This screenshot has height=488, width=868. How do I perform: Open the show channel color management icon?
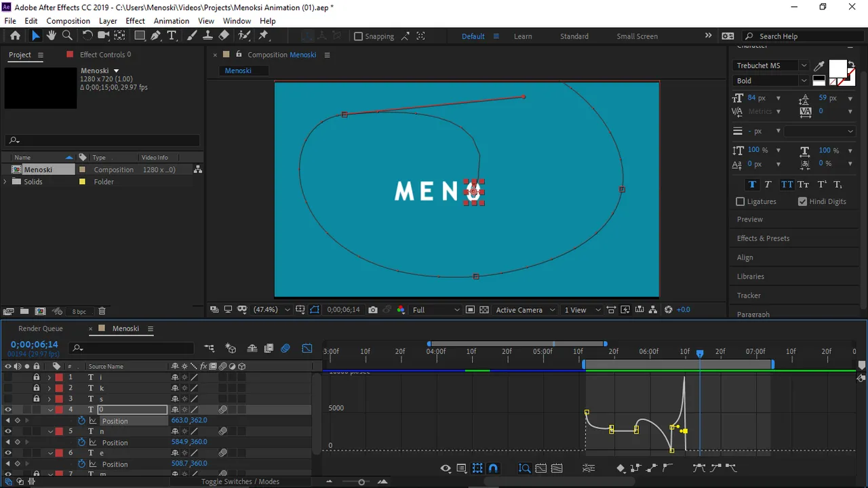click(x=401, y=310)
